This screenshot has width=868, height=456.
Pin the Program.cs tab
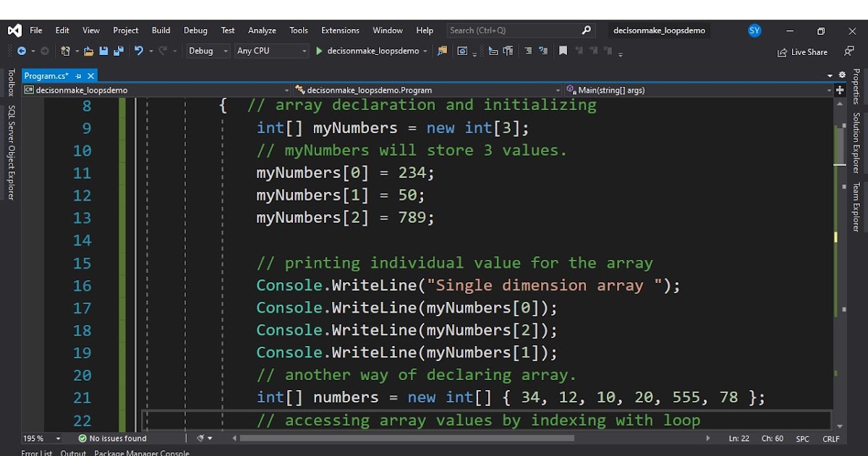point(80,75)
